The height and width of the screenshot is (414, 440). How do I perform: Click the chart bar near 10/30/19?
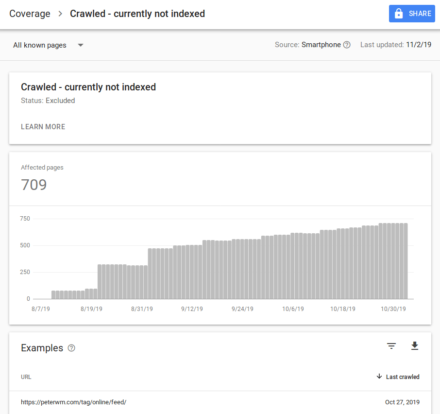tap(393, 261)
